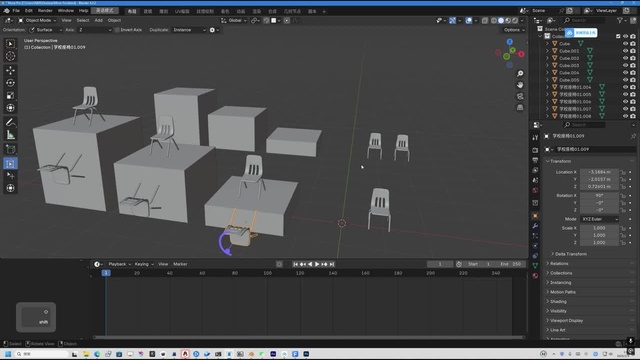Click the Play animation button

317,264
